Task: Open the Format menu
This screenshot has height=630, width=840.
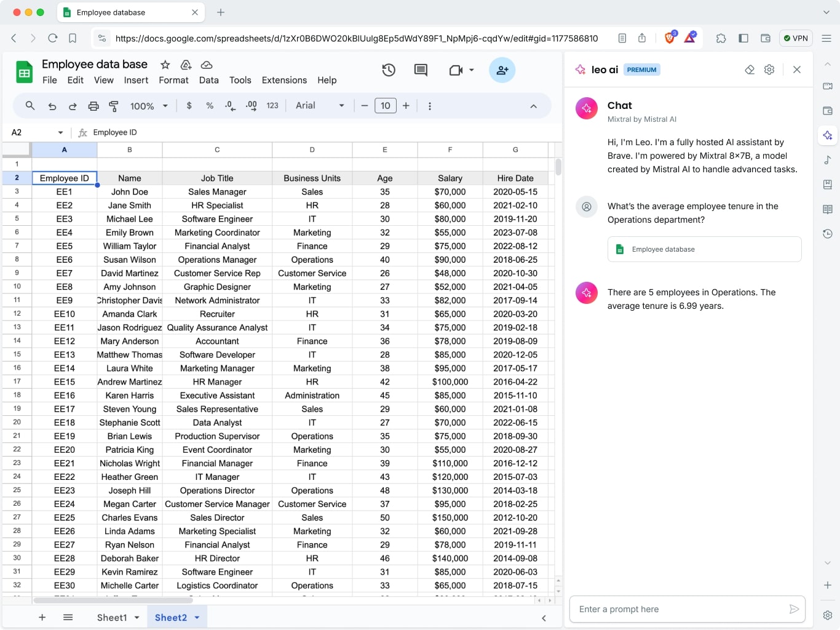Action: click(173, 80)
